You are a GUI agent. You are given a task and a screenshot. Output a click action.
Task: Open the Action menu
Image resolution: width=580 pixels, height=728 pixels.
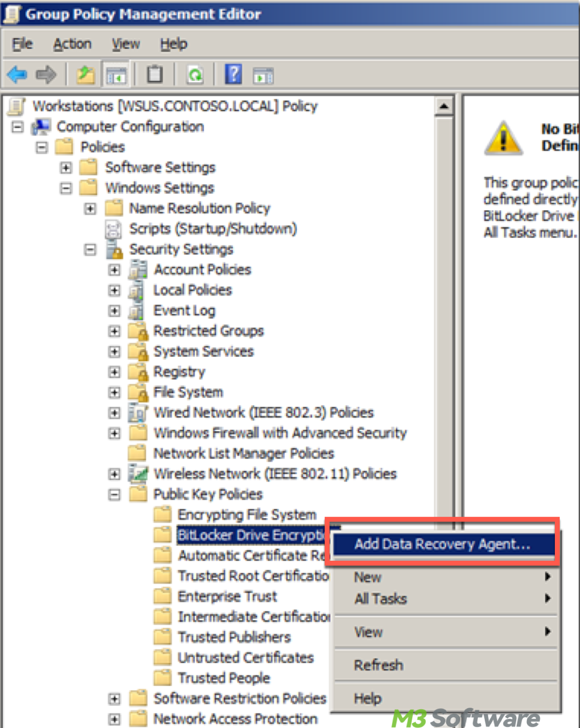click(x=72, y=44)
